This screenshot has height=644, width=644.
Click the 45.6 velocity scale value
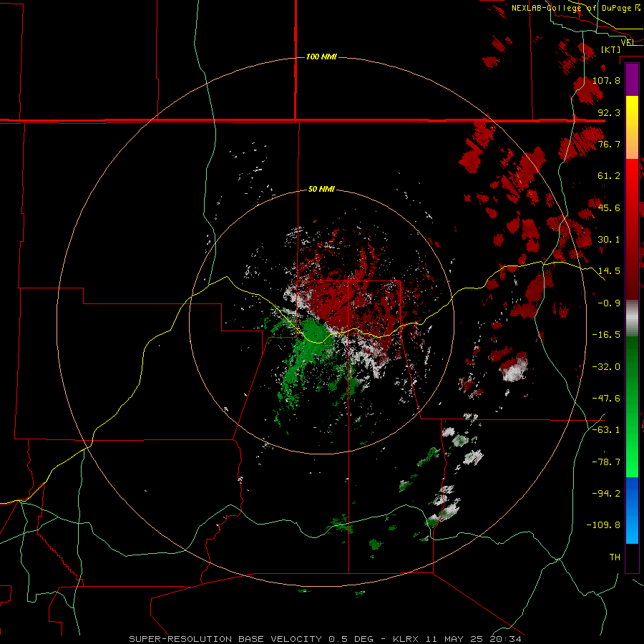(609, 208)
